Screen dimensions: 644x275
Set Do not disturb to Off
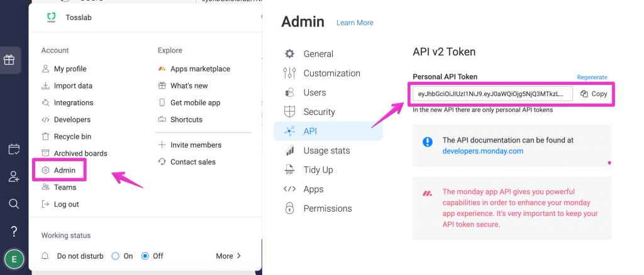(x=145, y=256)
